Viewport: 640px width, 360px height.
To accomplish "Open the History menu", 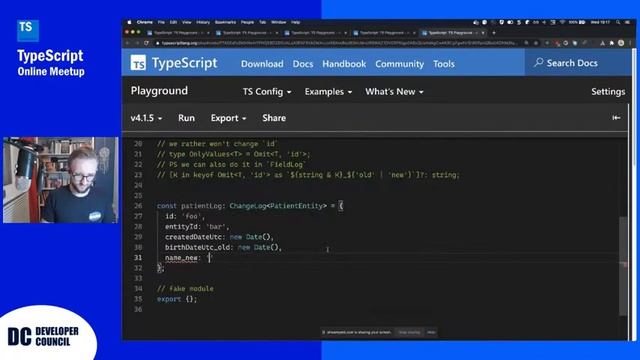I will click(203, 22).
